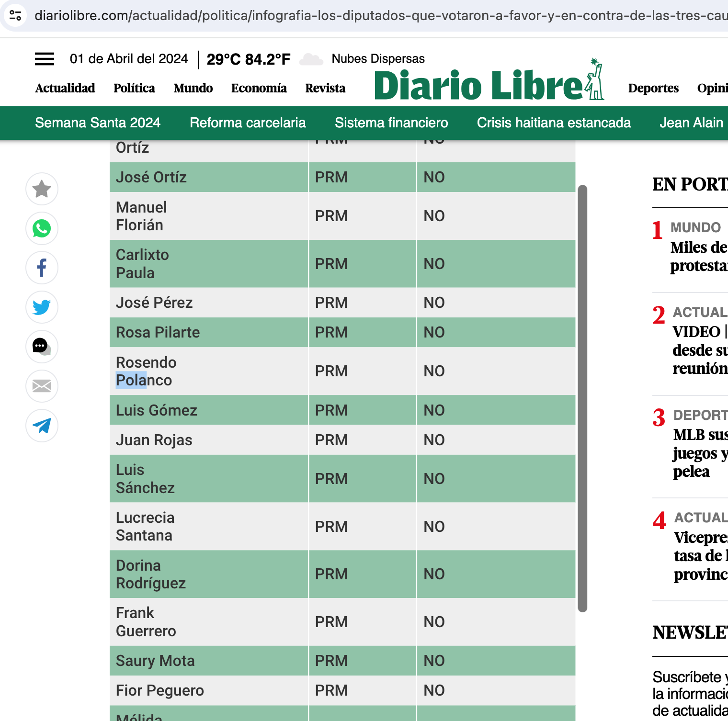Select the Juan Rojas name cell
The height and width of the screenshot is (721, 728).
click(209, 440)
